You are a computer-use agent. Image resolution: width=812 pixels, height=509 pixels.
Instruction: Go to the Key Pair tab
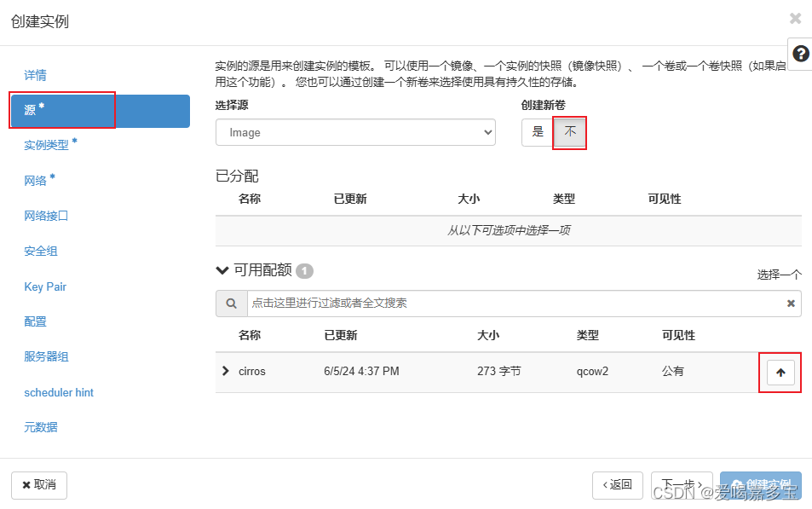pos(45,286)
